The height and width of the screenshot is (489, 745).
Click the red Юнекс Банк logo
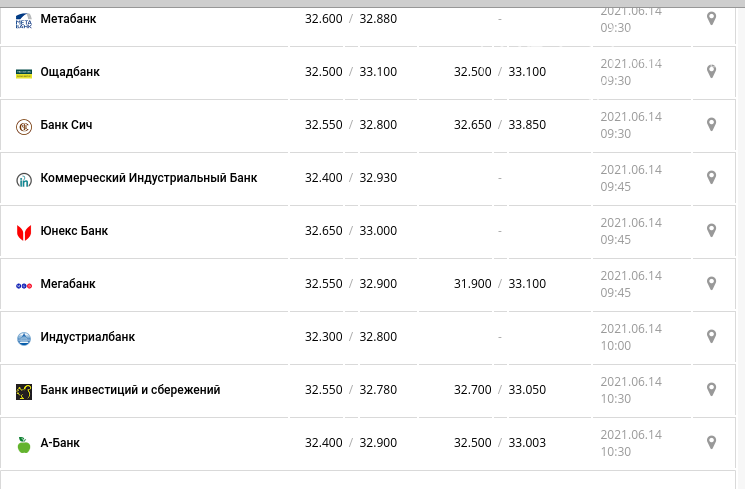tap(24, 232)
